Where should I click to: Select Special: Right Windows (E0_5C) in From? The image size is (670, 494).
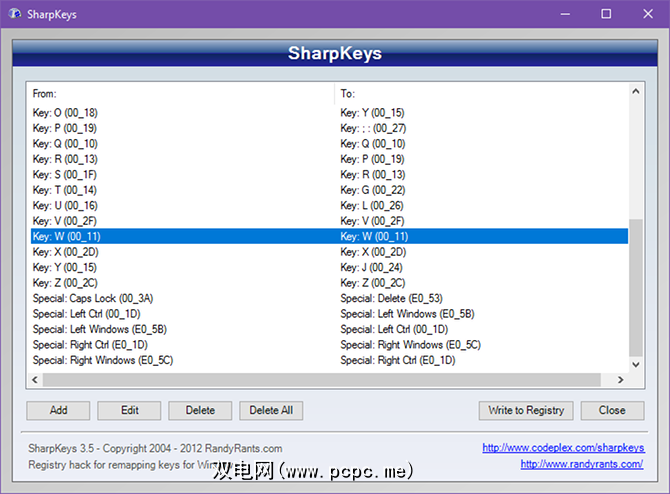click(x=103, y=360)
